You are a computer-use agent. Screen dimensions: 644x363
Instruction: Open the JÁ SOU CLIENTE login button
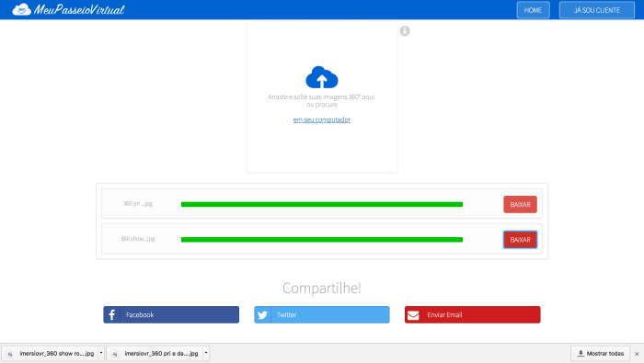(597, 10)
